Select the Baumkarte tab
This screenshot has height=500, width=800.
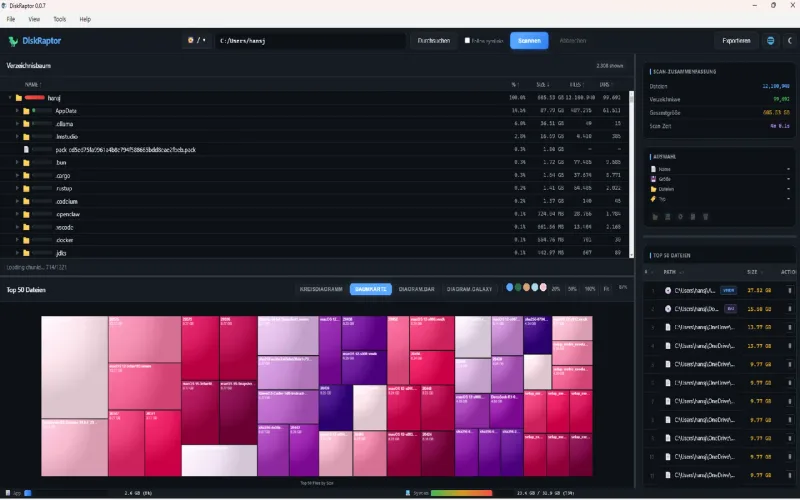(371, 289)
